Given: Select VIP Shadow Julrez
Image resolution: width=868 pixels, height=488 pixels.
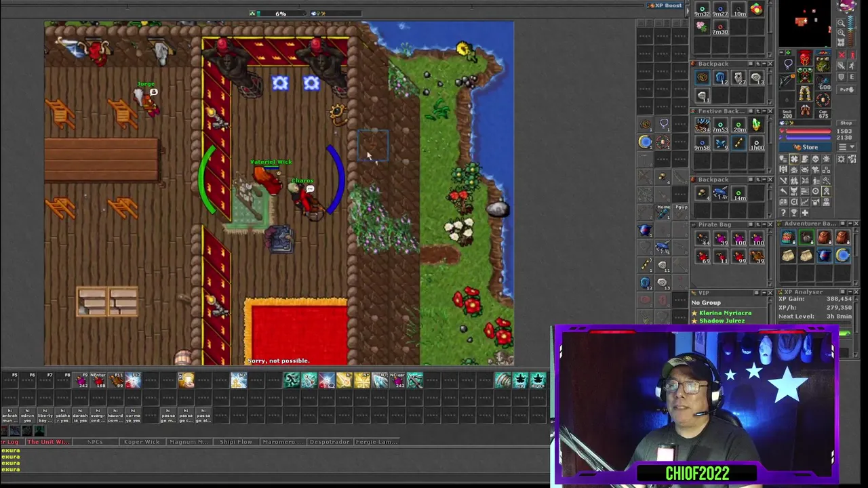Looking at the screenshot, I should (722, 321).
